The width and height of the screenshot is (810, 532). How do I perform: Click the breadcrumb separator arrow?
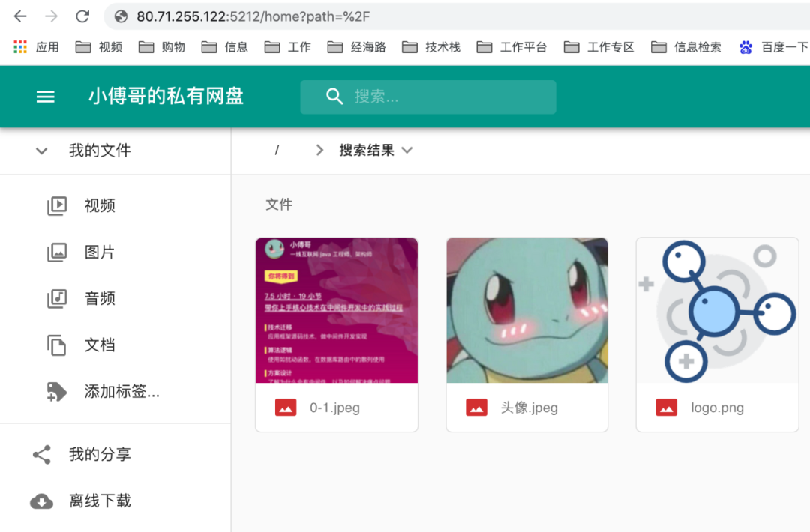point(319,150)
